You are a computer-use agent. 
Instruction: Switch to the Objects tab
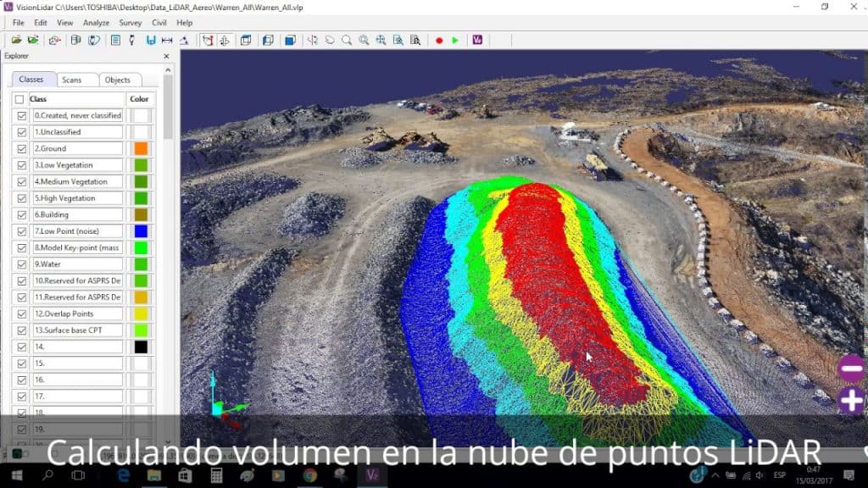coord(118,79)
